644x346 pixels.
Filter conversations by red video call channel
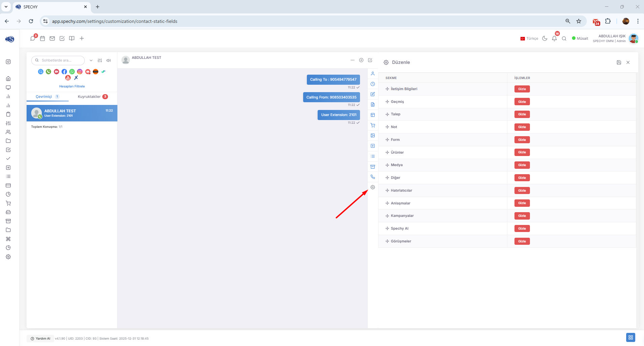[x=57, y=72]
